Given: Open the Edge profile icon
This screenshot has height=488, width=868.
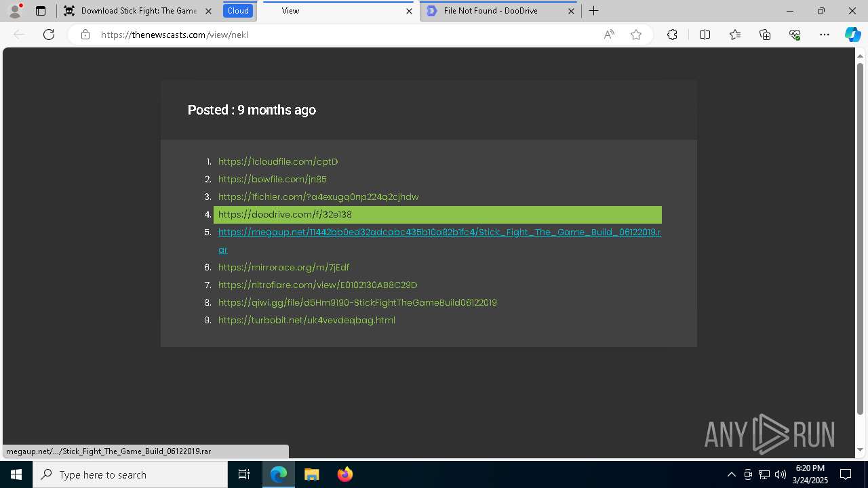Looking at the screenshot, I should (x=15, y=11).
